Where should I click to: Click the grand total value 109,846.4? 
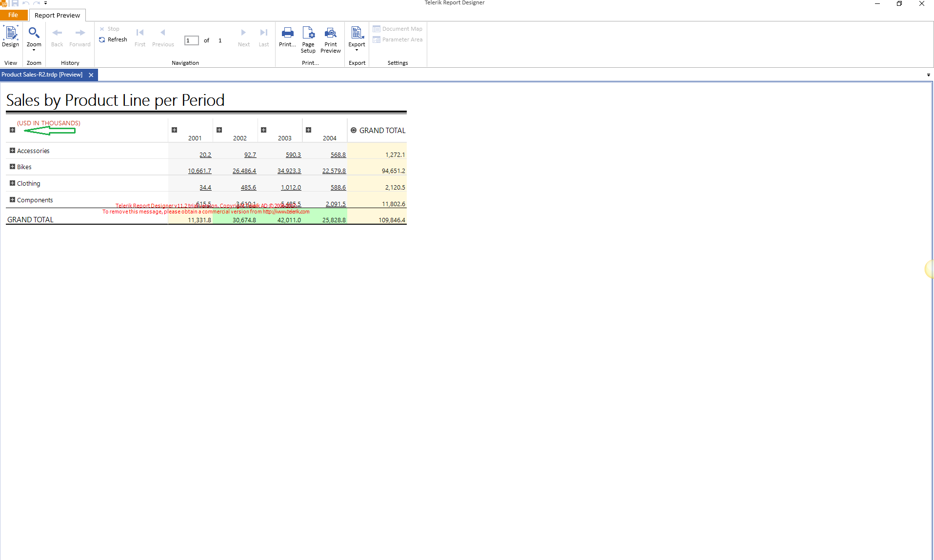click(392, 220)
